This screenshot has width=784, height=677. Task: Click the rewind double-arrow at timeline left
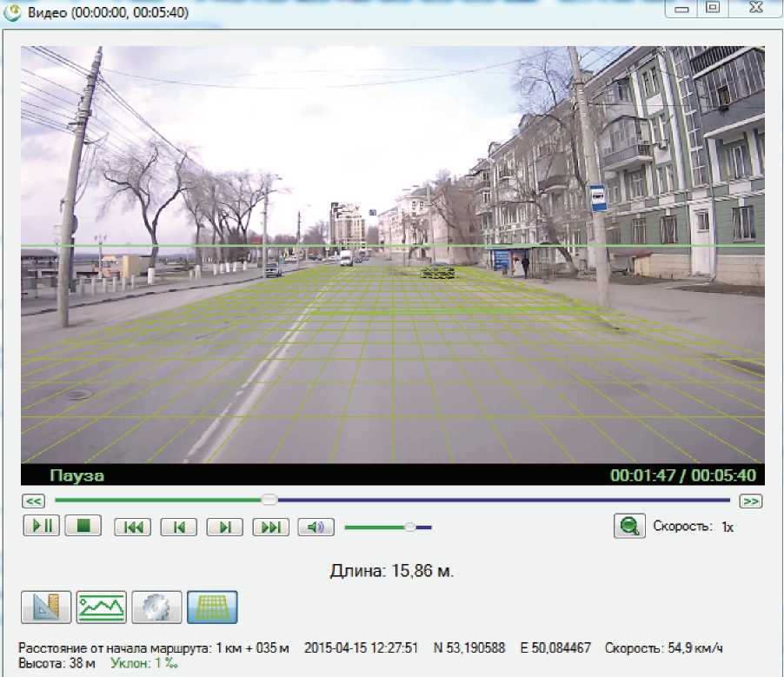point(33,501)
